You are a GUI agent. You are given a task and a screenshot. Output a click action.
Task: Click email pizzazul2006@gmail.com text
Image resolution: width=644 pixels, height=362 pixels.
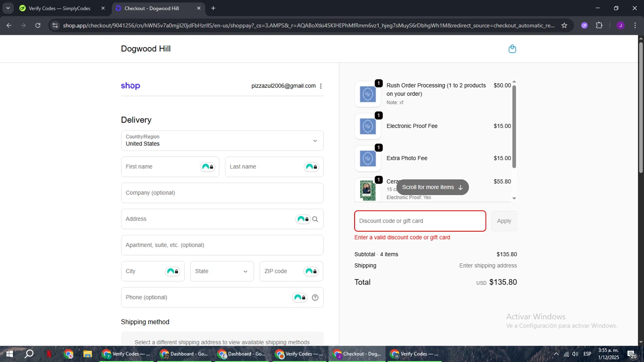284,86
